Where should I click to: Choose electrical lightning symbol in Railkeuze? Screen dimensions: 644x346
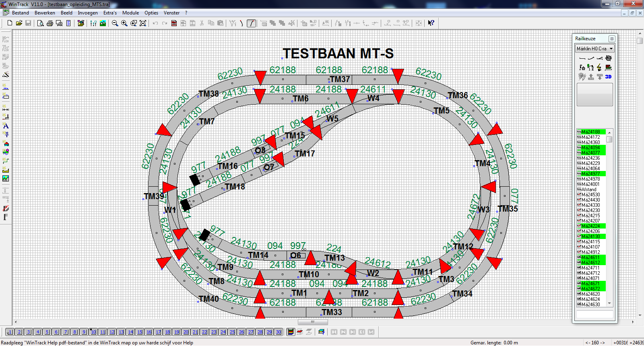point(600,68)
